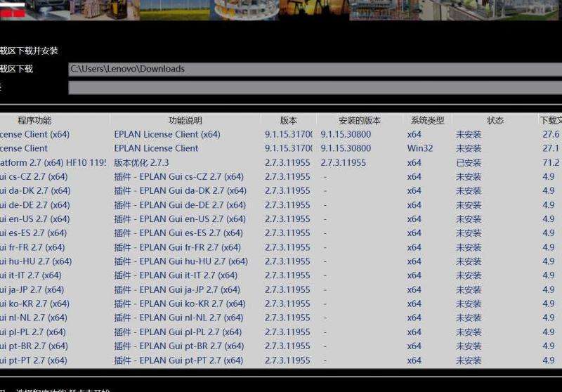
Task: Select 插件 - EPLAN Gui ja-JP 2.7 (x64)
Action: 177,289
